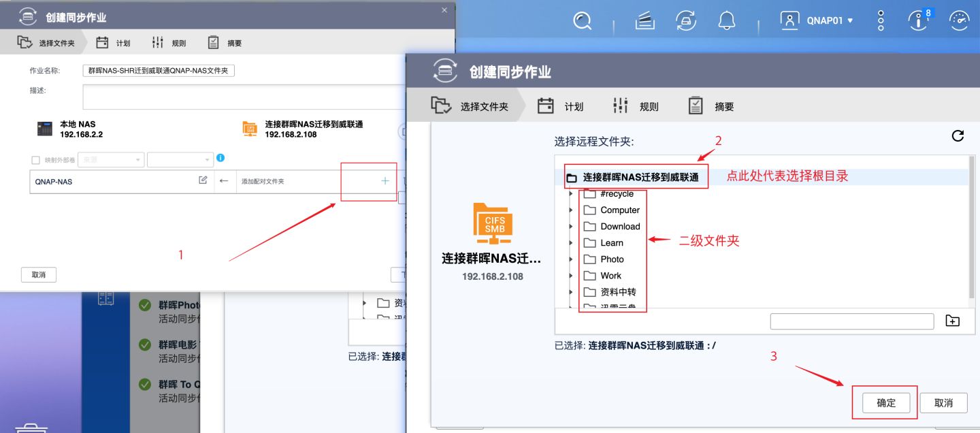
Task: Expand the Computer folder node
Action: coord(572,210)
